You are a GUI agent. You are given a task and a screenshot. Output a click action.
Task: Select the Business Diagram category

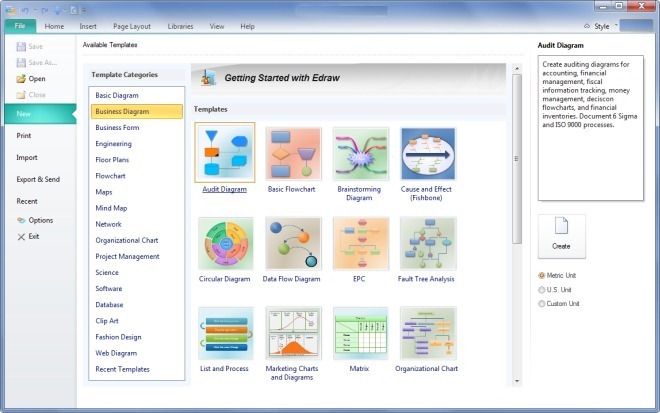pyautogui.click(x=137, y=112)
